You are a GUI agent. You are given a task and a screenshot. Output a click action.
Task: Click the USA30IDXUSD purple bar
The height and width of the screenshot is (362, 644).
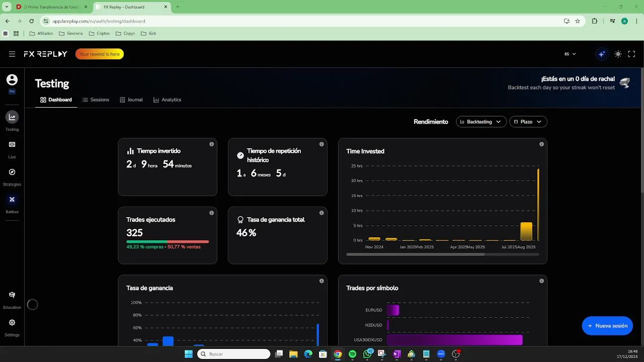click(455, 340)
